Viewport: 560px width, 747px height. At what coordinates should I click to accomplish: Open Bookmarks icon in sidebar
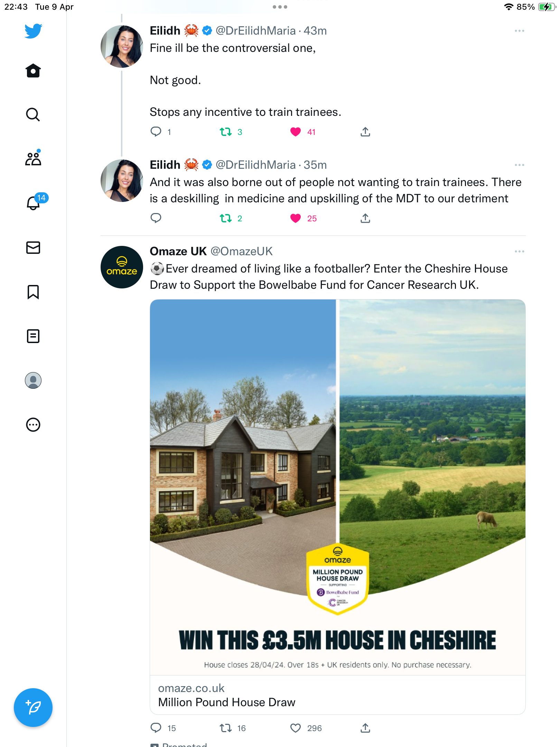pyautogui.click(x=33, y=292)
